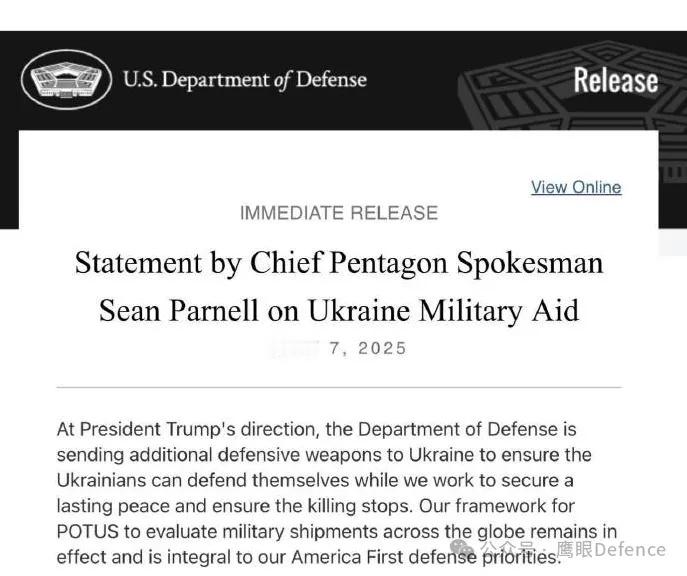
Task: Click the Pentagon seal logo
Action: 67,79
